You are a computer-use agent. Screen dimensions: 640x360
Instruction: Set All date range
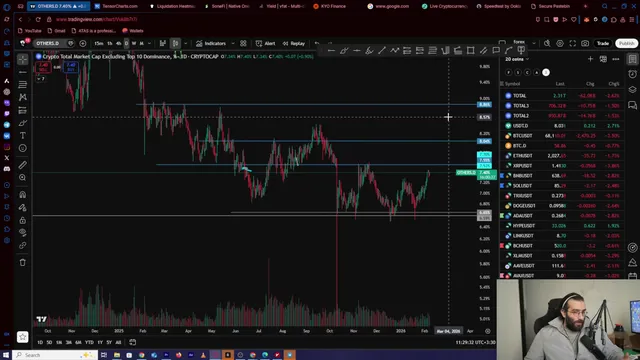coord(118,342)
